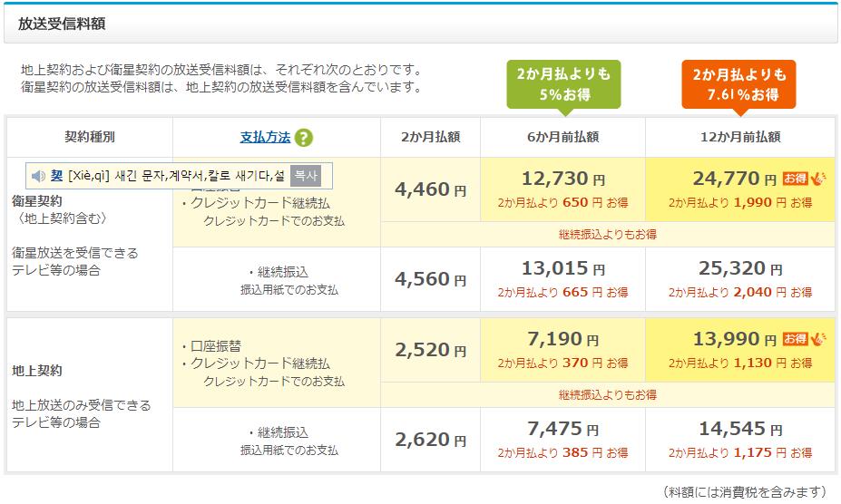This screenshot has width=841, height=504.
Task: Click the 6か月前払額 column header
Action: 562,137
